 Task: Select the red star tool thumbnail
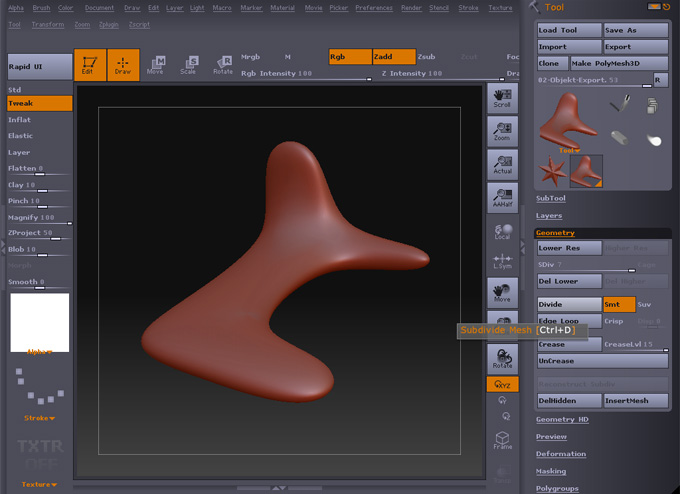tap(551, 171)
